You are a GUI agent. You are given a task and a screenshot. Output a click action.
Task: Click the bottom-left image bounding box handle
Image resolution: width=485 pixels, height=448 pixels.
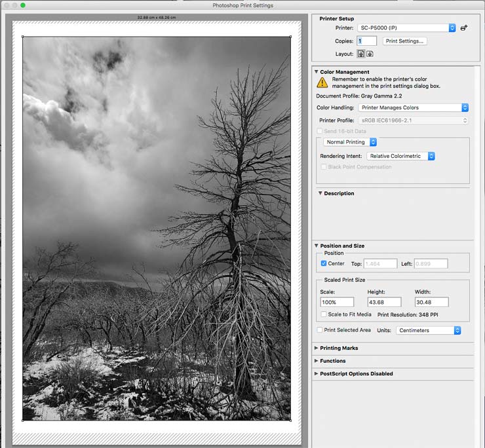(x=23, y=420)
